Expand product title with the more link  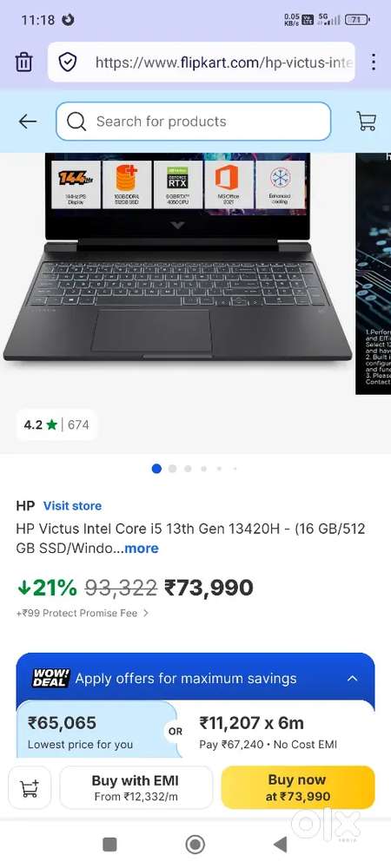[142, 549]
